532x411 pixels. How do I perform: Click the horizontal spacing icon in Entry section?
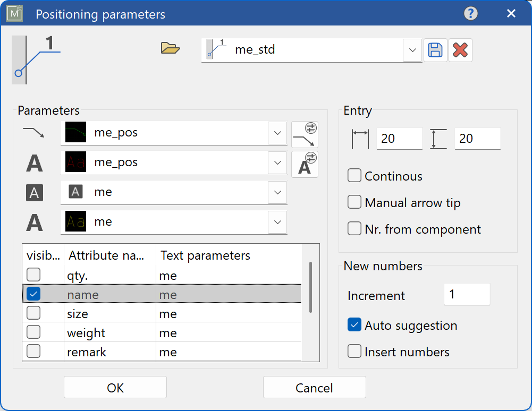(x=360, y=138)
